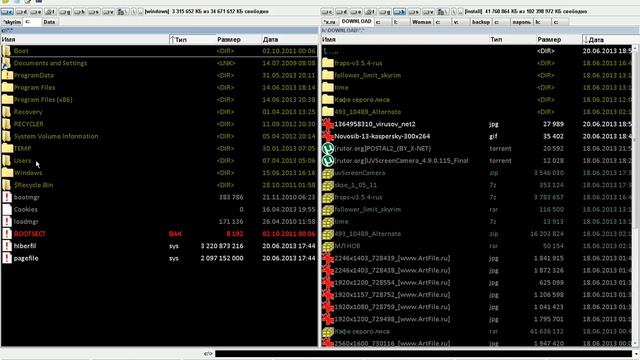Click the left panel path bar c:\*.*

point(159,31)
